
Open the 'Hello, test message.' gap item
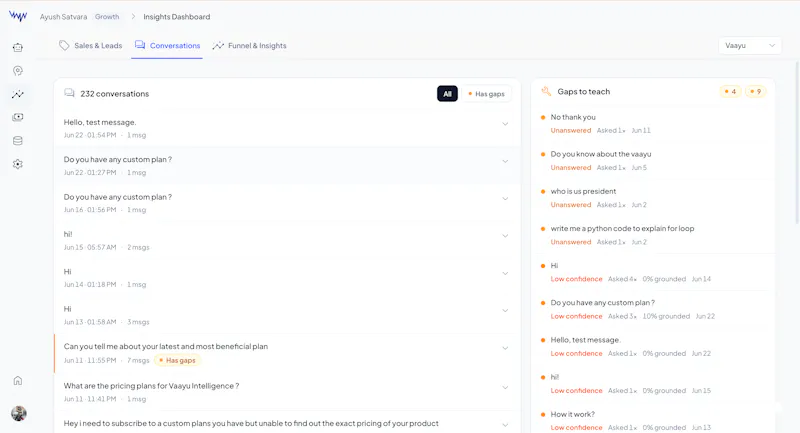[x=653, y=346]
